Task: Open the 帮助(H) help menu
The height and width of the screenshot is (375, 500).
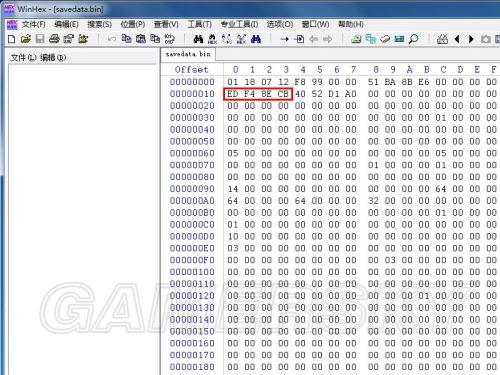Action: 351,24
